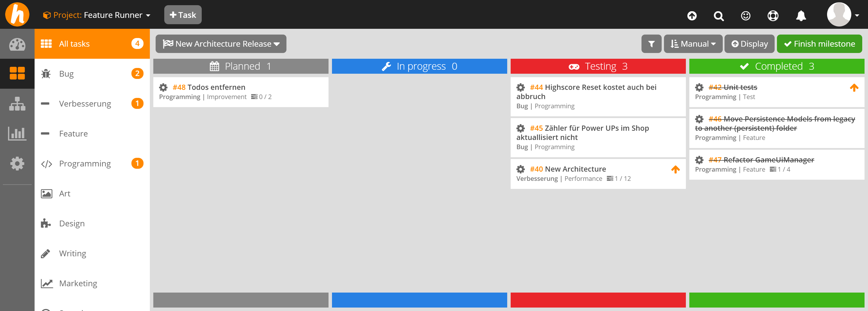The image size is (868, 311).
Task: Open the user avatar menu
Action: click(843, 14)
